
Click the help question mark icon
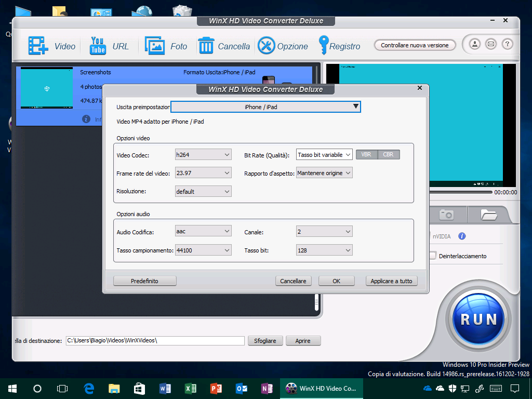(507, 44)
